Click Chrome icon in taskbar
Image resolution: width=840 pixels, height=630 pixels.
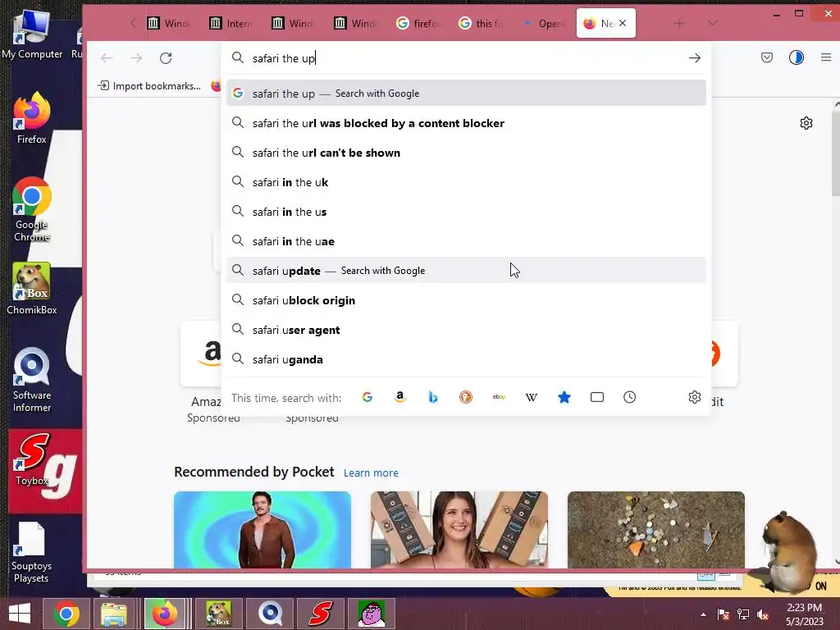66,614
